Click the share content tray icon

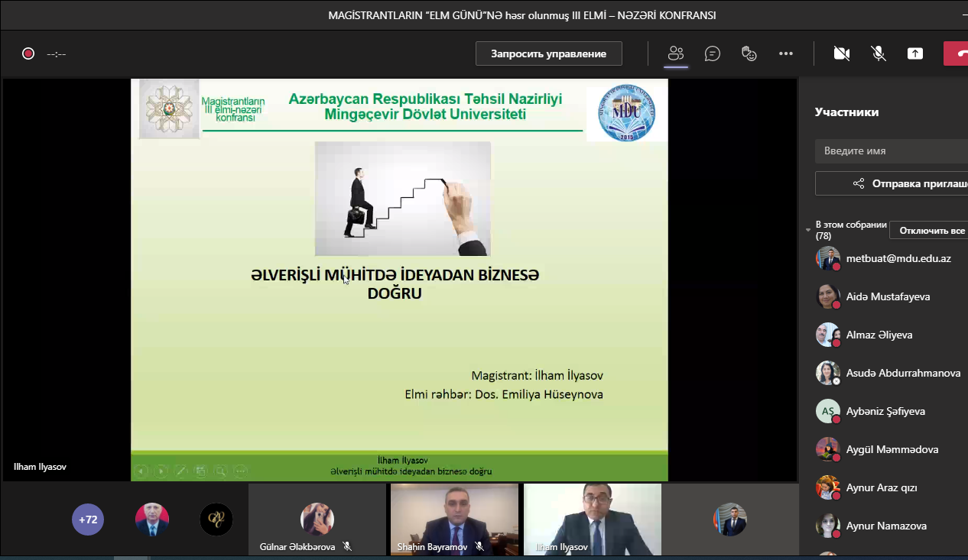[915, 53]
